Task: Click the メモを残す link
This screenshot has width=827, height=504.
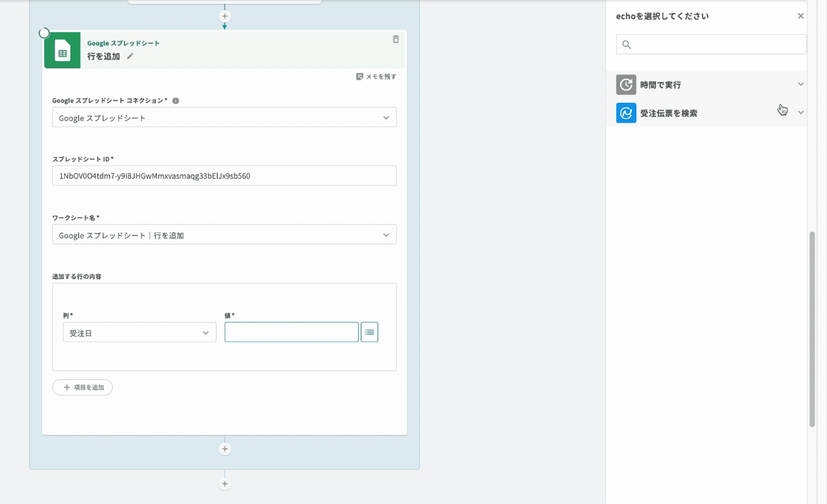Action: point(376,77)
